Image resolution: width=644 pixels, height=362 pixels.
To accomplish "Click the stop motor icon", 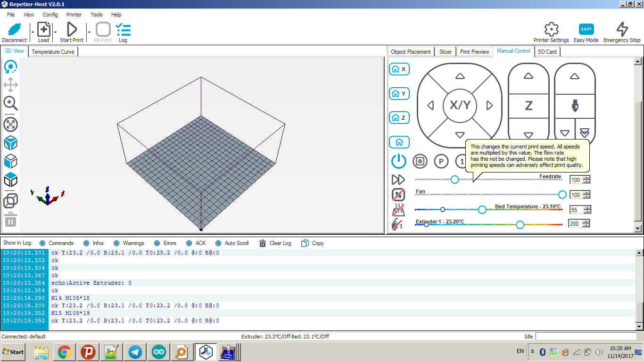I will (x=420, y=161).
